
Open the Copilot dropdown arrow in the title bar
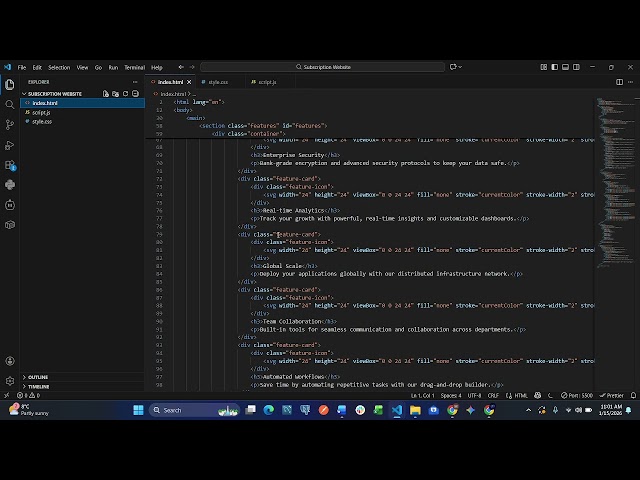460,67
